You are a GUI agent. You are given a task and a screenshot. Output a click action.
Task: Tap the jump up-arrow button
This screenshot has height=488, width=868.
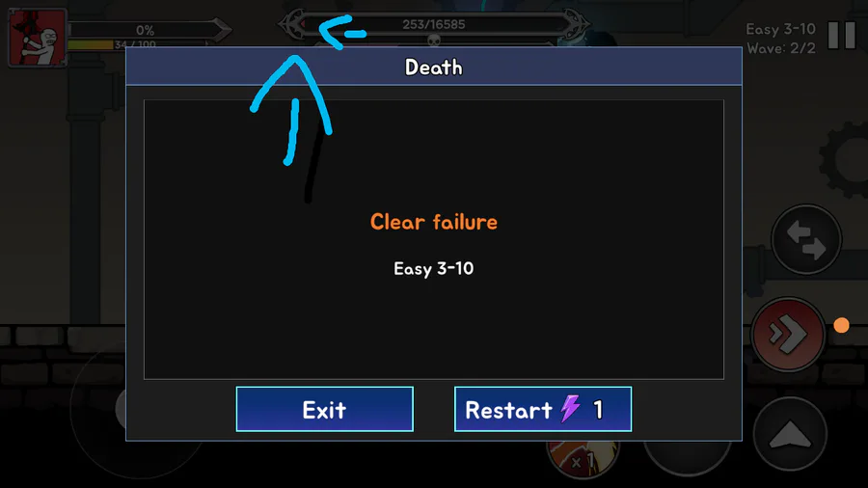(790, 433)
